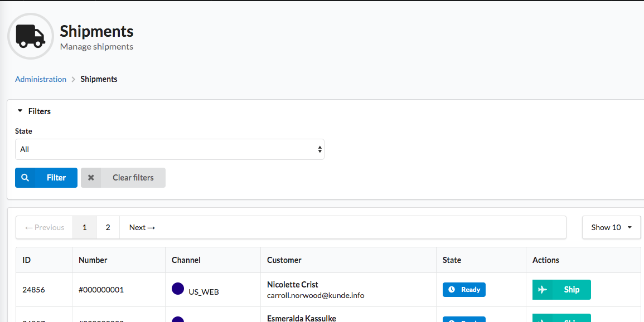Viewport: 644px width, 322px height.
Task: Click email carroll.norwood@kunde.info
Action: (316, 295)
